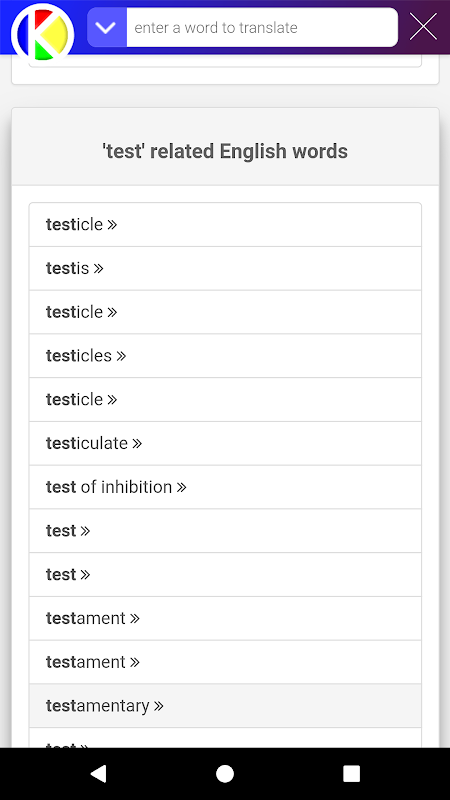Open 'test of inhibition' entry
Viewport: 450px width, 800px height.
(x=225, y=487)
